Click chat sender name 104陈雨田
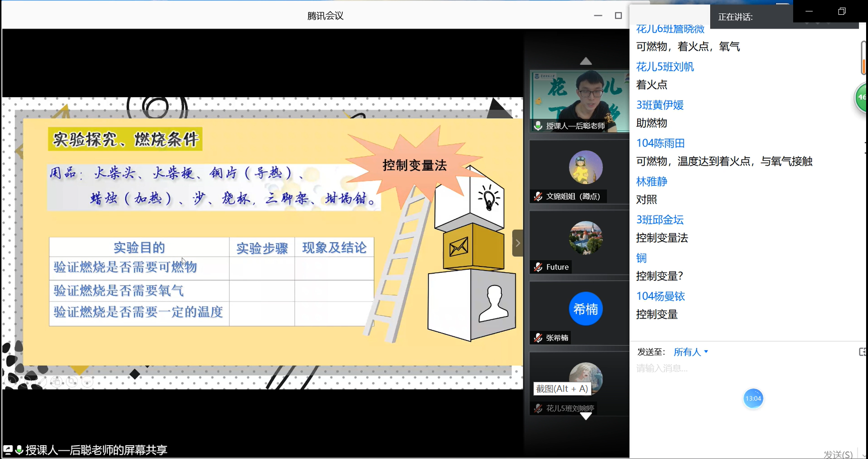868x459 pixels. pyautogui.click(x=660, y=143)
